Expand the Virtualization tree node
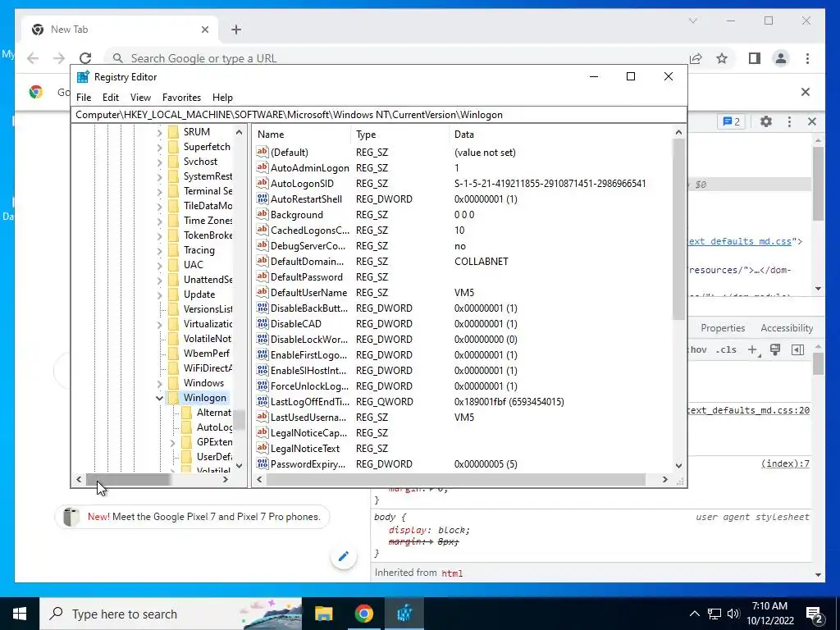Image resolution: width=840 pixels, height=630 pixels. [x=159, y=324]
